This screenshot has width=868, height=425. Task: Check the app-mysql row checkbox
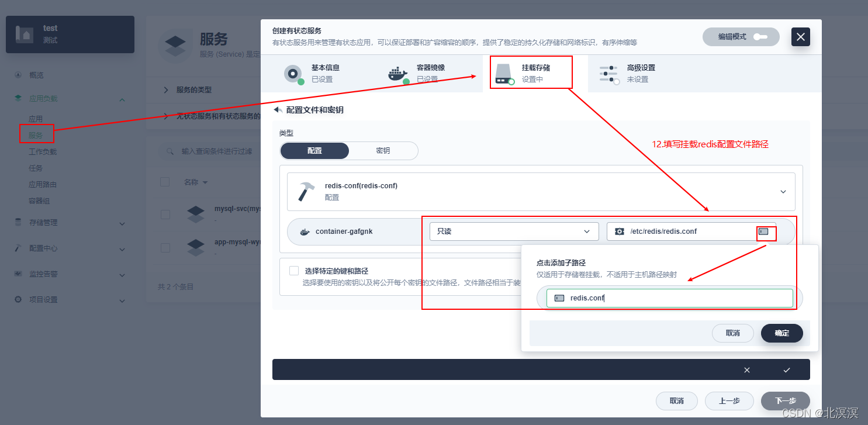tap(165, 248)
